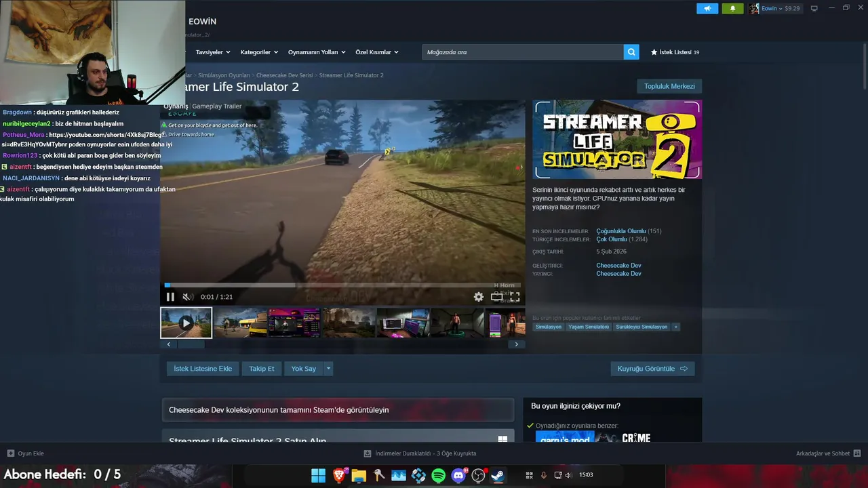Click the Oyun Ekle plus icon
This screenshot has height=488, width=868.
pos(11,453)
